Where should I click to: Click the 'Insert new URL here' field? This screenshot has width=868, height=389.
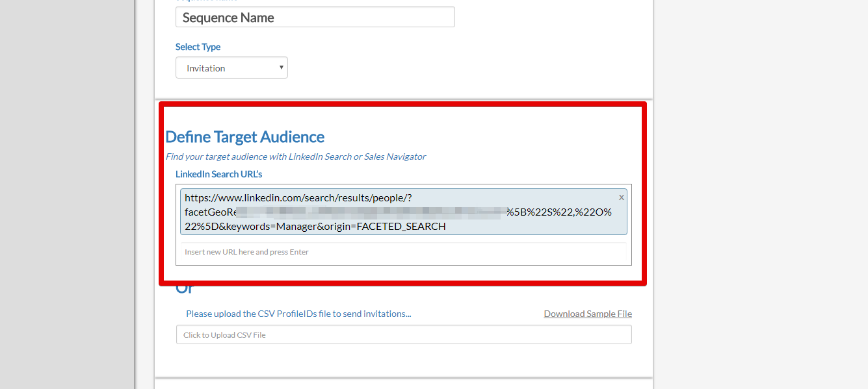(403, 252)
